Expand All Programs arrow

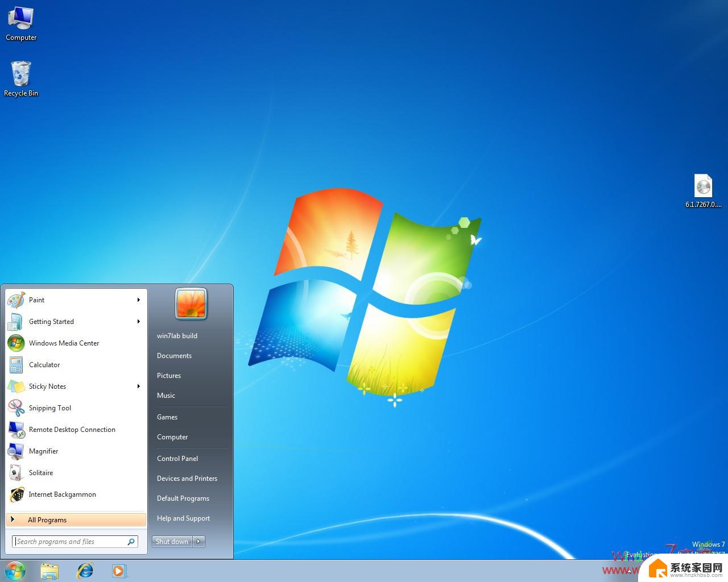pyautogui.click(x=13, y=519)
